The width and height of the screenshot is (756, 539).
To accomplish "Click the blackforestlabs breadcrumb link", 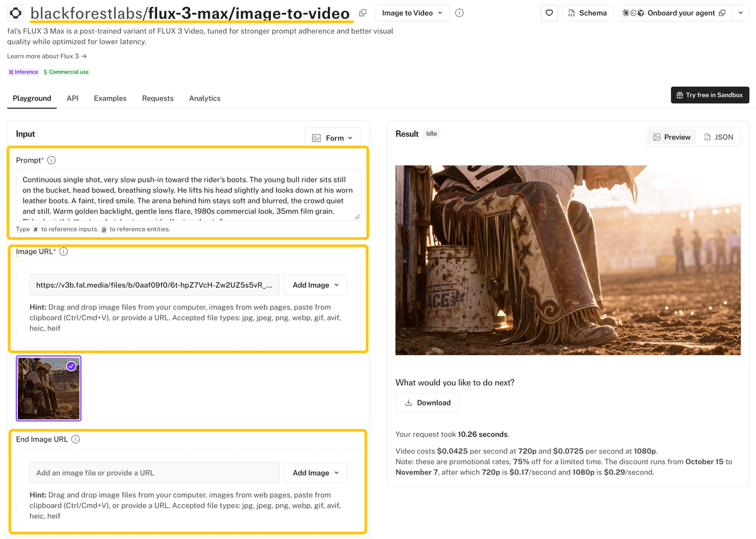I will (87, 13).
